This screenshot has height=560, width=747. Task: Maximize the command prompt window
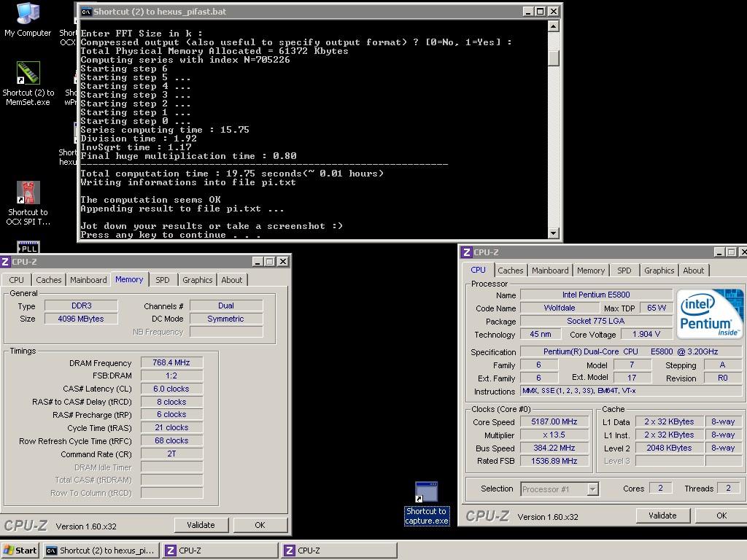pos(541,12)
